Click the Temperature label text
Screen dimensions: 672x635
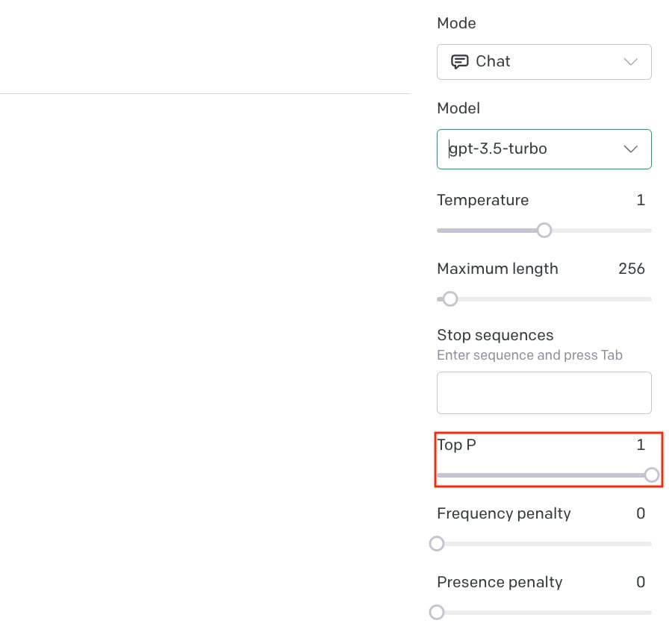482,200
